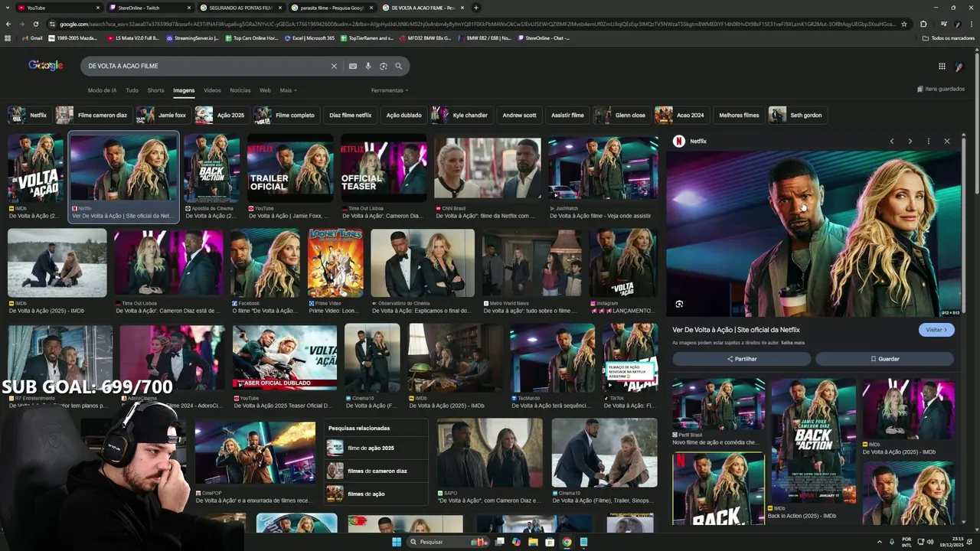
Task: Clear the search box with the X icon
Action: click(334, 67)
